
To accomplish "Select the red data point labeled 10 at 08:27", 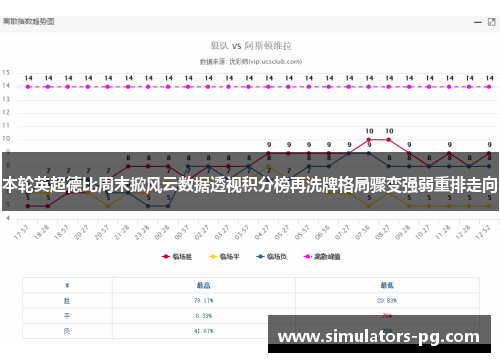I will click(389, 140).
